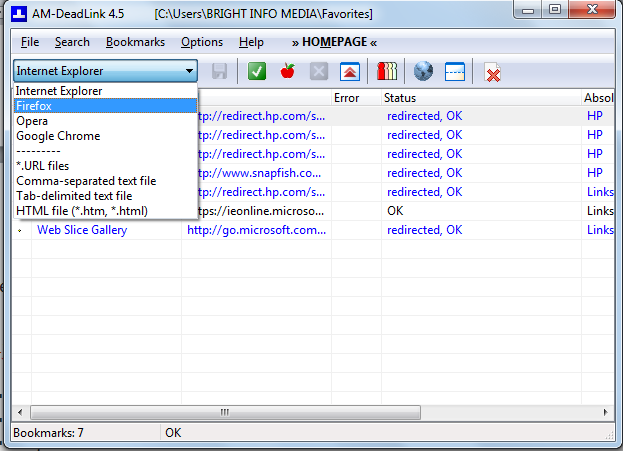Click the OK message in status bar

click(173, 433)
